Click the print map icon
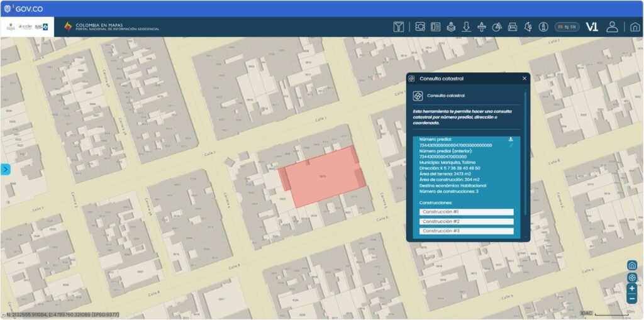644x320 pixels. click(513, 27)
